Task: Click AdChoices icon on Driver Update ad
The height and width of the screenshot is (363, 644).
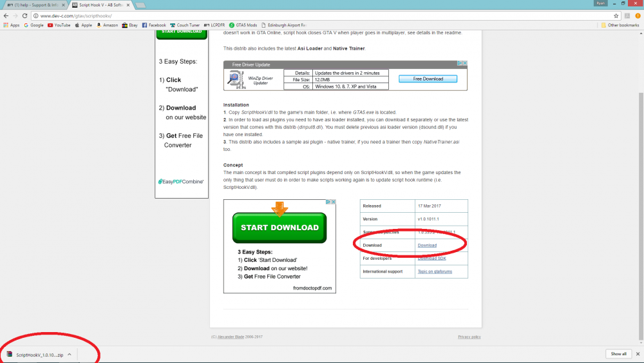Action: [x=460, y=63]
